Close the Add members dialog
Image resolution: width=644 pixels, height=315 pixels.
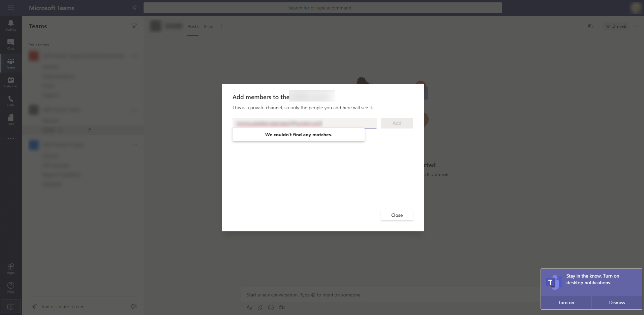coord(397,215)
